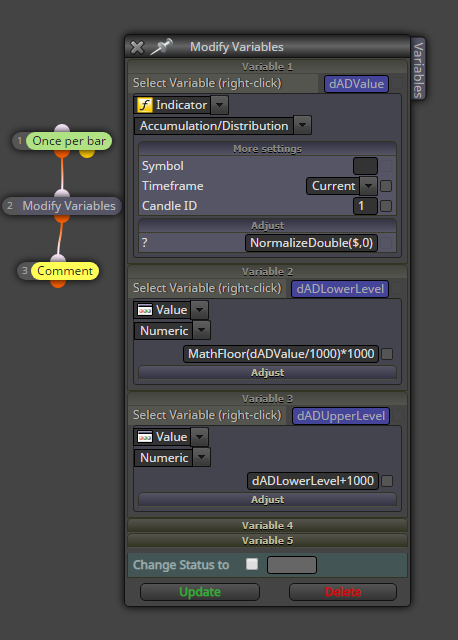Click the Adjust header in Variable 1
Viewport: 458px width, 640px height.
coord(267,226)
